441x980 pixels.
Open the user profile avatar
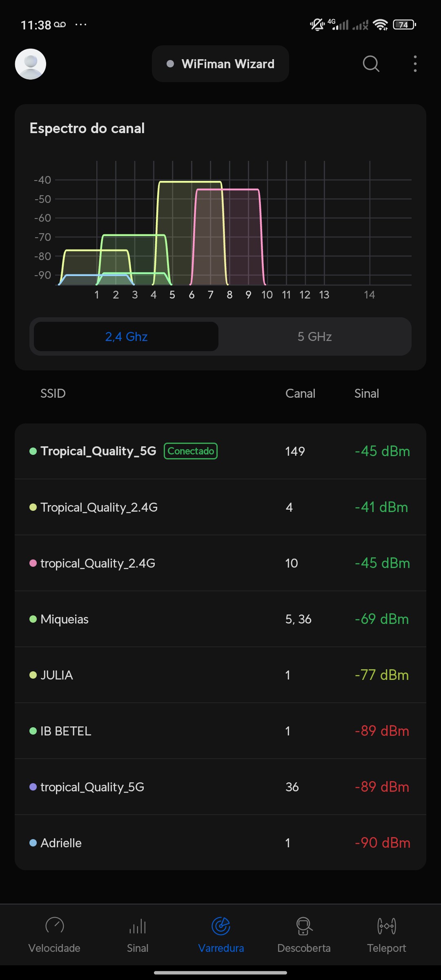tap(31, 64)
